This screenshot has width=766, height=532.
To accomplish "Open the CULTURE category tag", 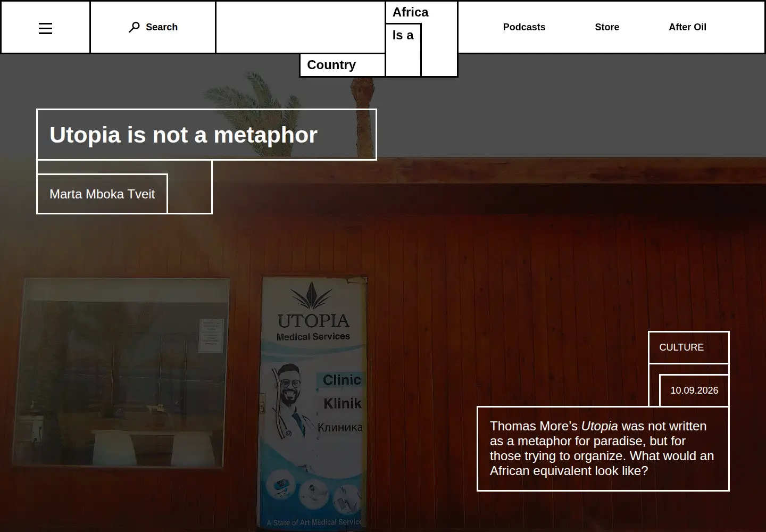I will tap(681, 347).
